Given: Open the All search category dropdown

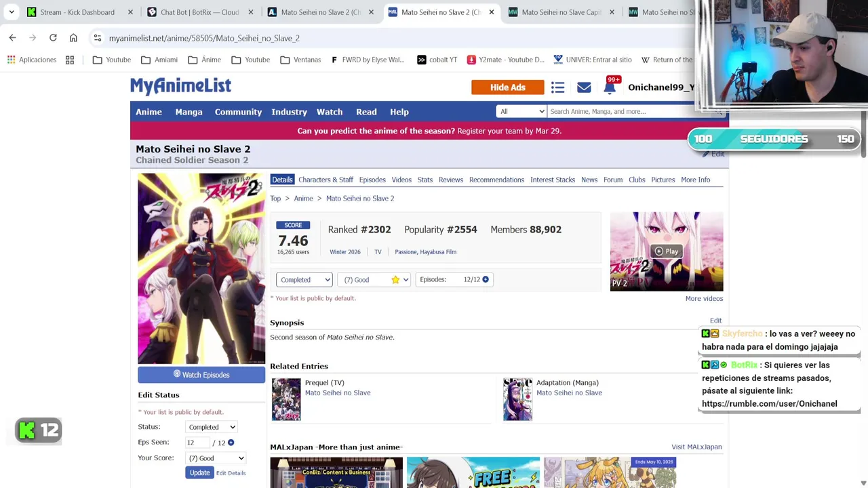Looking at the screenshot, I should 521,112.
